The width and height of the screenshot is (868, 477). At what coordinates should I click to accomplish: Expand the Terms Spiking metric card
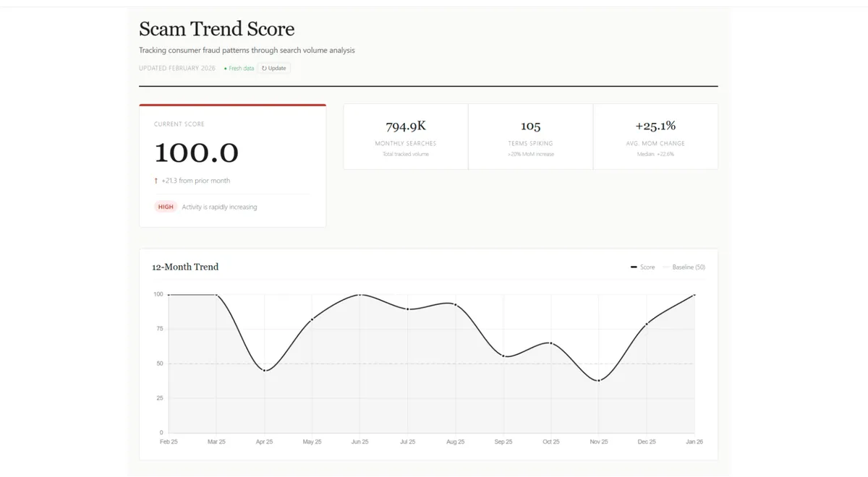coord(530,136)
